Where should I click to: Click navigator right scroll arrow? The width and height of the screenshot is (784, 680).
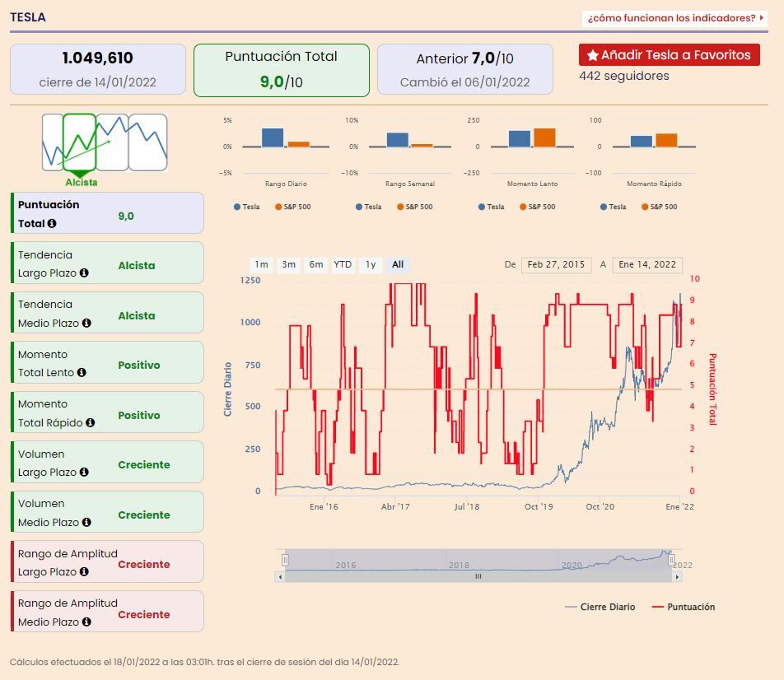pos(677,576)
